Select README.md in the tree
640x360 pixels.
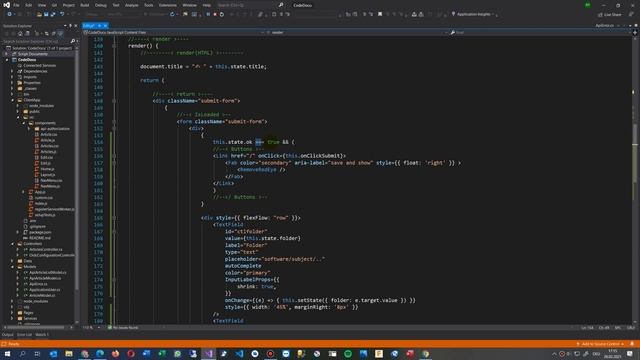pos(40,238)
